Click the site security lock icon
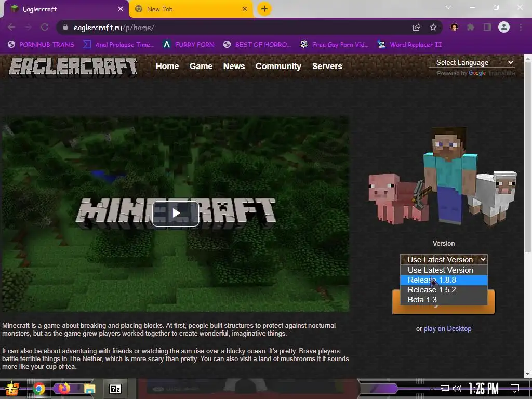This screenshot has height=399, width=532. [x=65, y=28]
